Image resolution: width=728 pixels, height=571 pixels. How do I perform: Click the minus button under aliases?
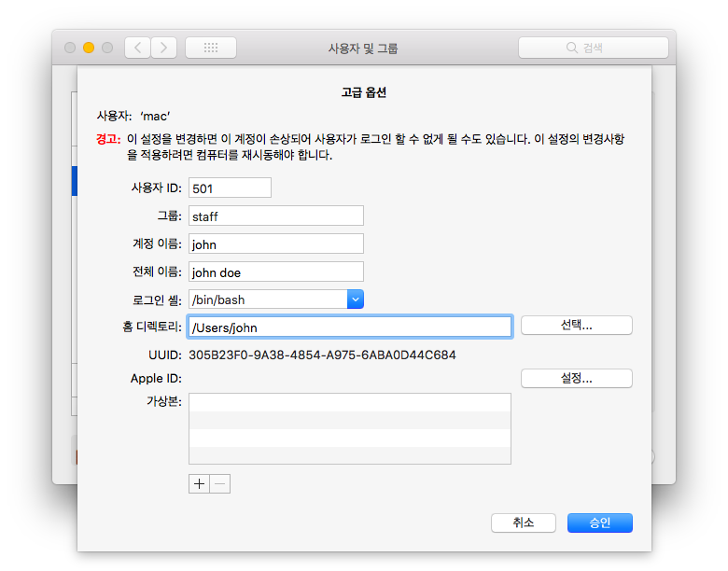tap(220, 483)
